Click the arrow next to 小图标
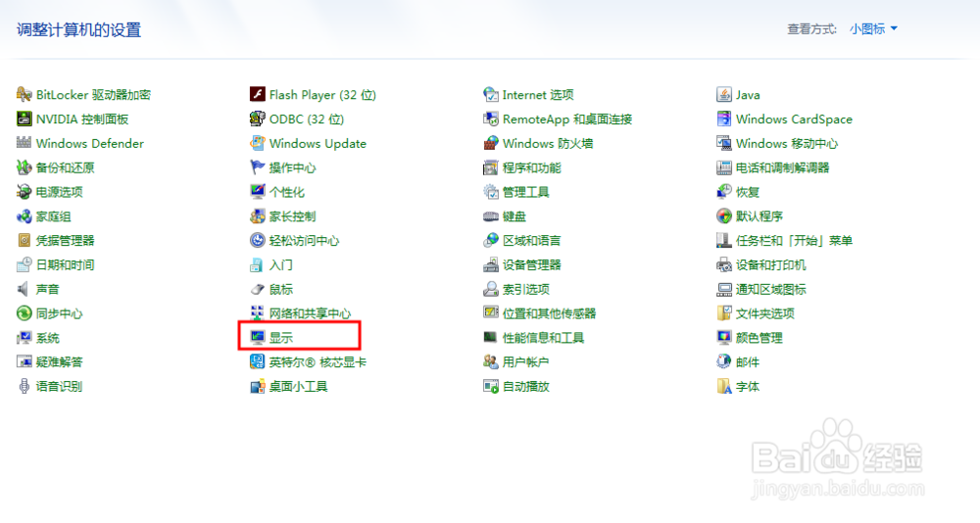 tap(894, 28)
